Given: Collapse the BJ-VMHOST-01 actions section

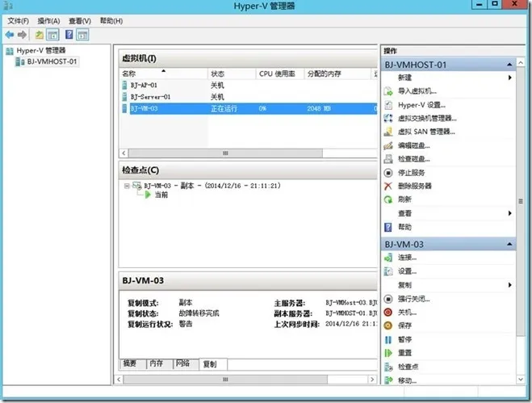Looking at the screenshot, I should coord(509,65).
